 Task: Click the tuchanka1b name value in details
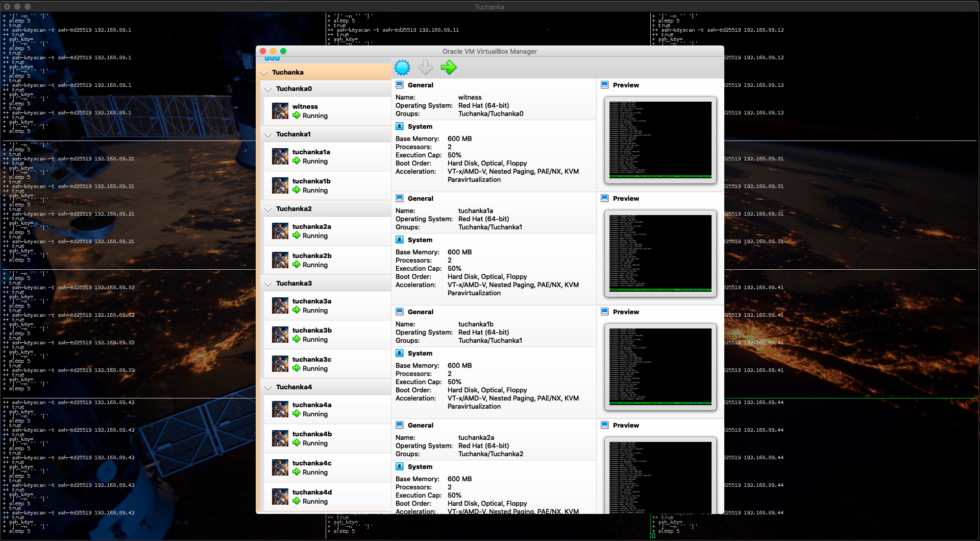476,324
